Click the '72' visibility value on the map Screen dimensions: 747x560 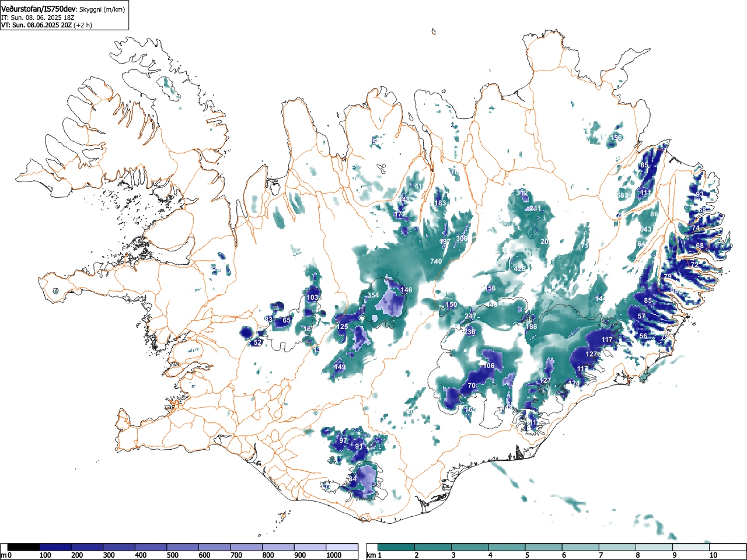point(694,265)
